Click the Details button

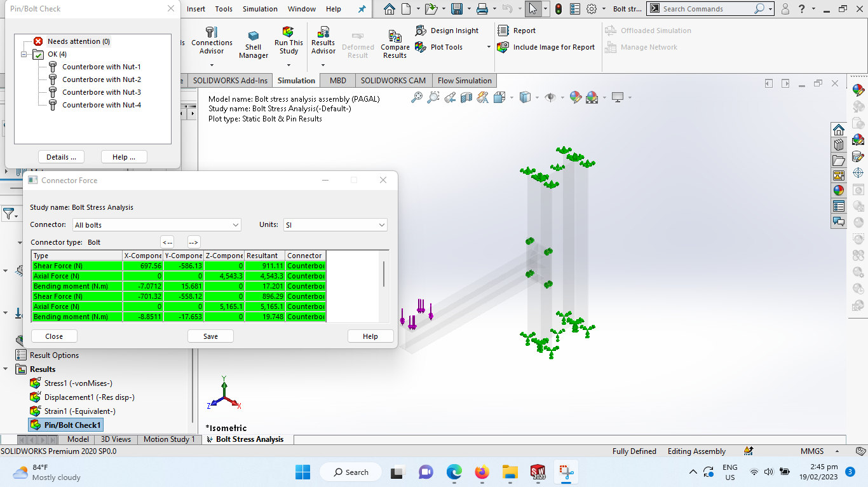point(61,157)
